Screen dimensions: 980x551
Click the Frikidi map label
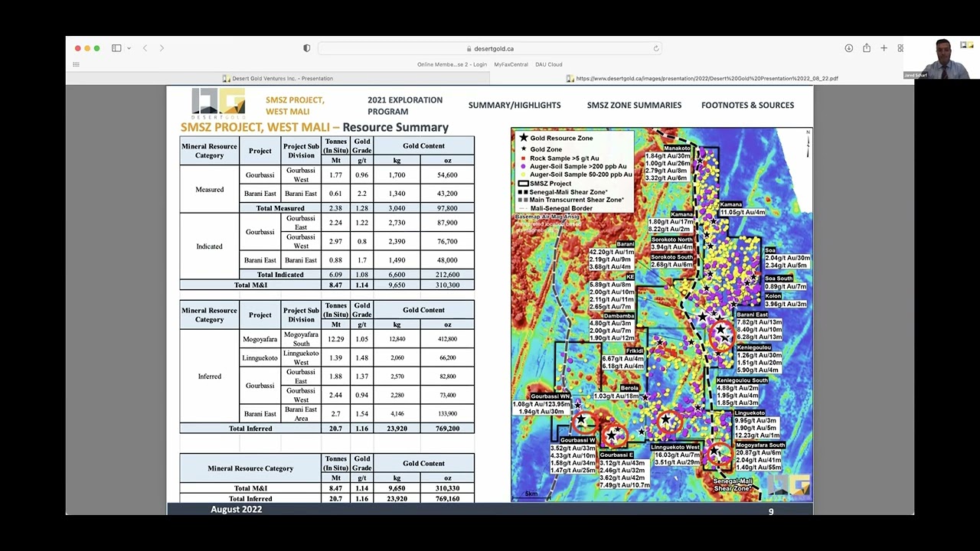tap(634, 350)
